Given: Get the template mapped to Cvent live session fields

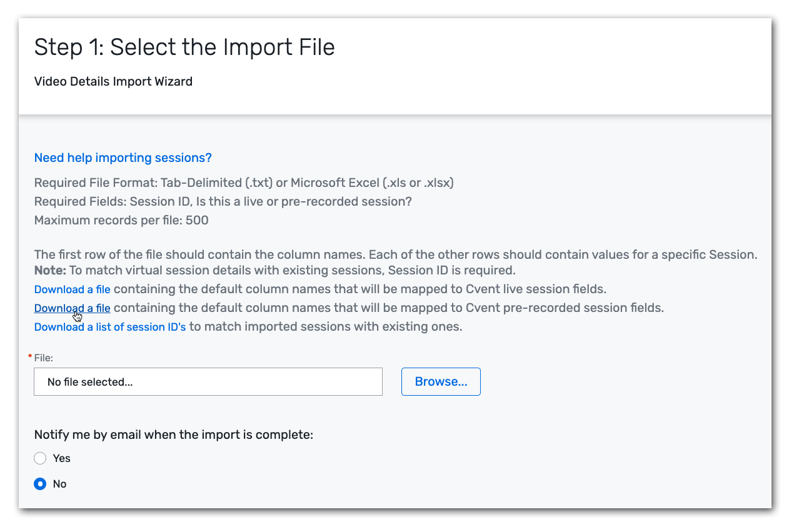Looking at the screenshot, I should pyautogui.click(x=72, y=289).
